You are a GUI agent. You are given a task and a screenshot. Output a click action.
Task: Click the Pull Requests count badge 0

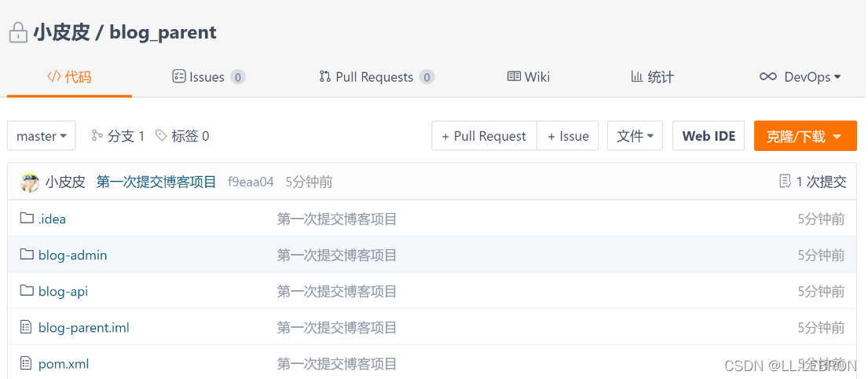[x=427, y=78]
